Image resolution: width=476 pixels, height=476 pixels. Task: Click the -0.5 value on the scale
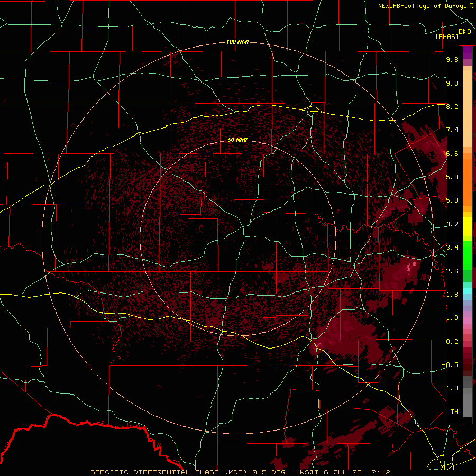tap(450, 365)
